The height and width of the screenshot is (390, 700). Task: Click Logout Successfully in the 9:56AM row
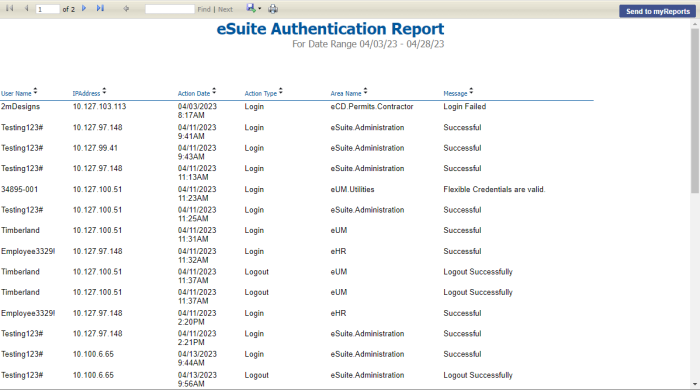pos(478,375)
